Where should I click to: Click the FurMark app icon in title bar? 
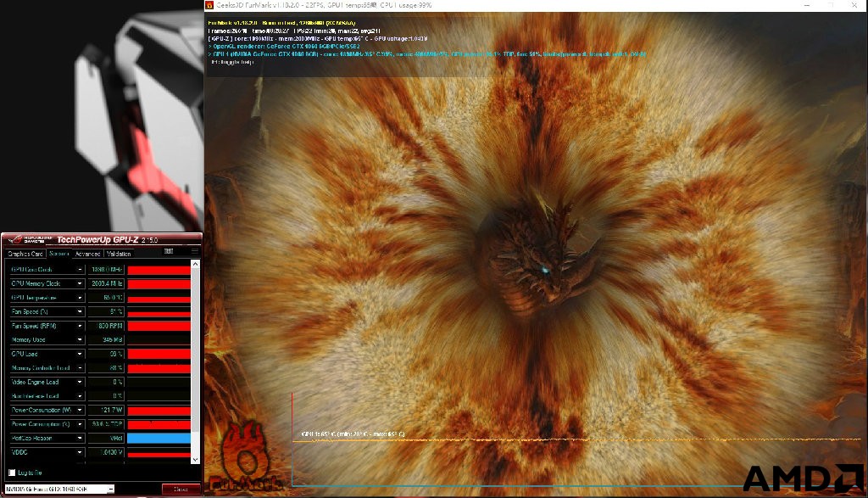point(209,5)
